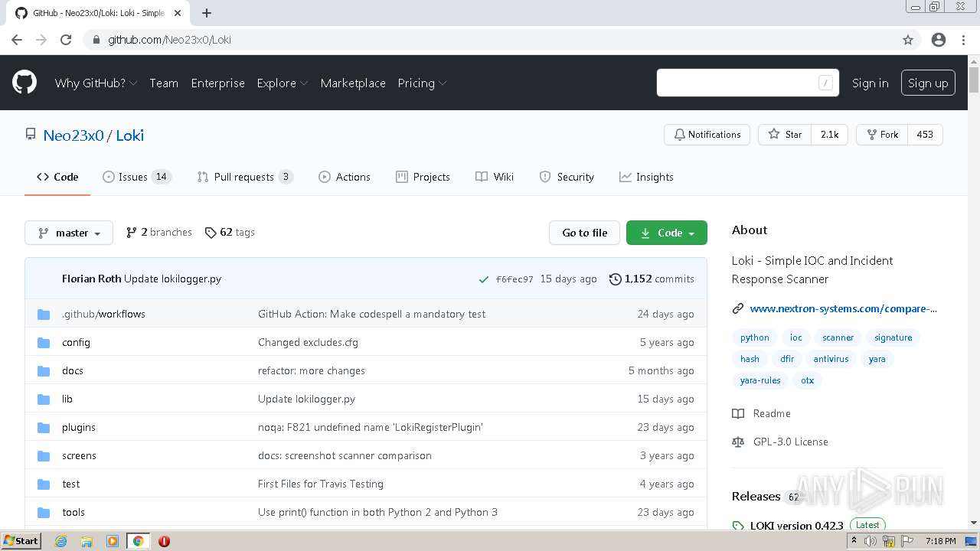Open Internet Explorer from the taskbar
980x551 pixels.
(61, 541)
